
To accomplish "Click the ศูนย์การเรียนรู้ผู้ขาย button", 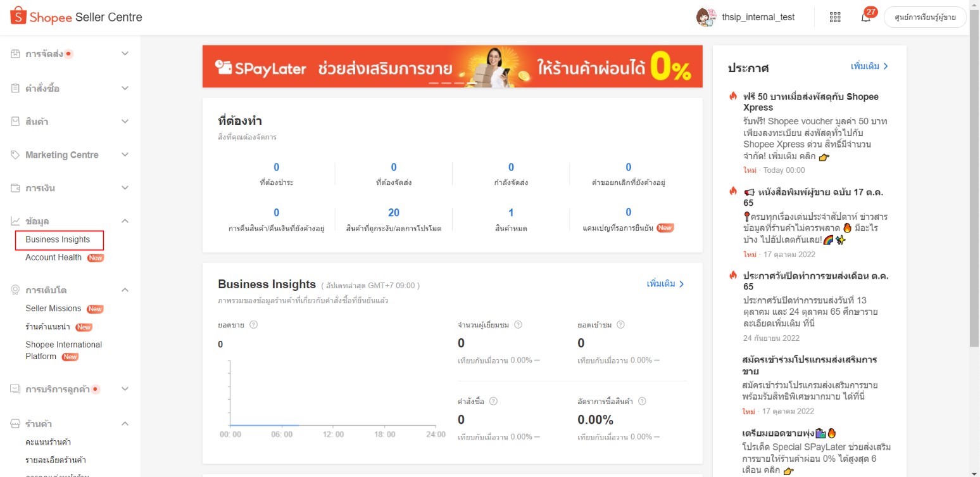I will [924, 16].
